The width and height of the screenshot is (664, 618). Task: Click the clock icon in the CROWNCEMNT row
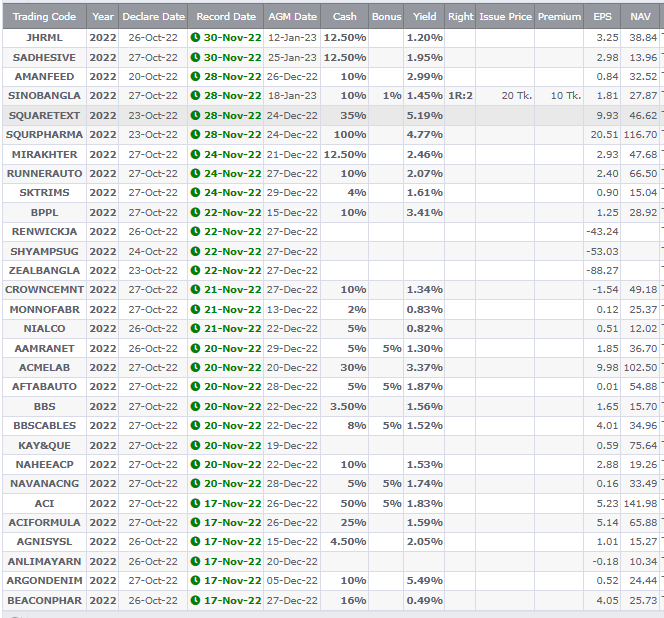(x=195, y=290)
